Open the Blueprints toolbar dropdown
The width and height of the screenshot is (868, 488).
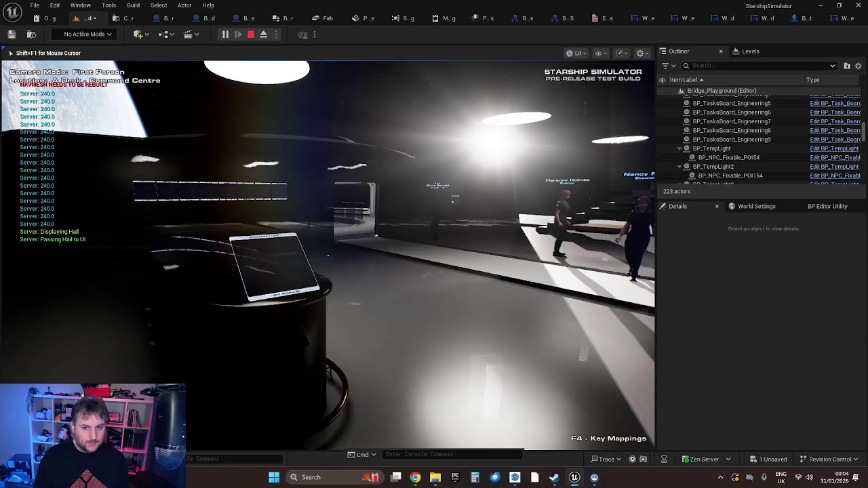tap(165, 35)
